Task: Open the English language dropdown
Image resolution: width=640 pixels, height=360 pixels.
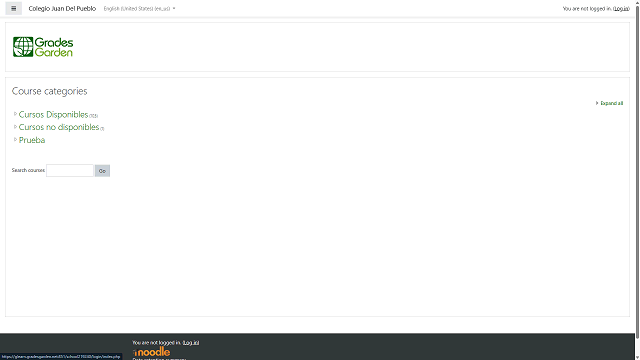Action: pyautogui.click(x=140, y=9)
